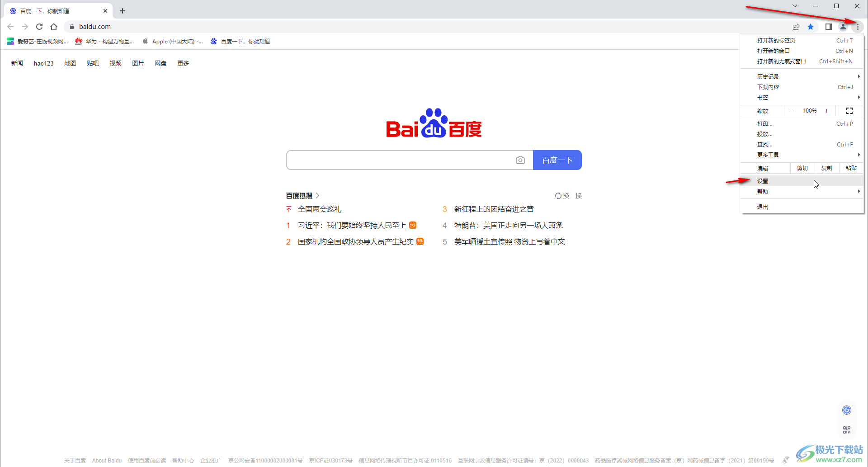The height and width of the screenshot is (467, 868).
Task: Open 地图 navigation link
Action: [70, 63]
